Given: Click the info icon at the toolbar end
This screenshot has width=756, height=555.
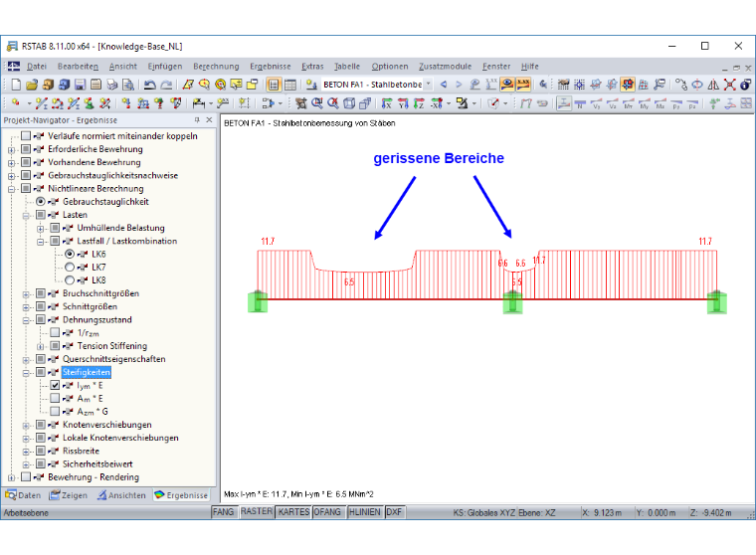Looking at the screenshot, I should [745, 85].
